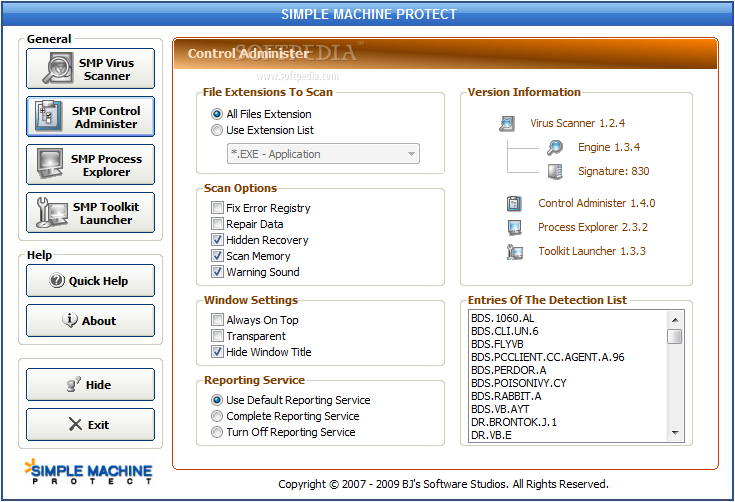Enable Fix Error Registry checkbox

coord(217,208)
